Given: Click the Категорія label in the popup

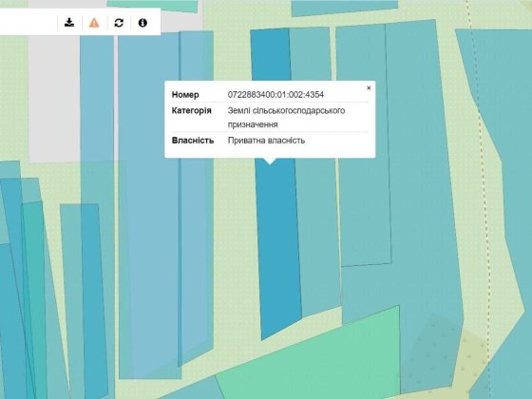Looking at the screenshot, I should (191, 110).
